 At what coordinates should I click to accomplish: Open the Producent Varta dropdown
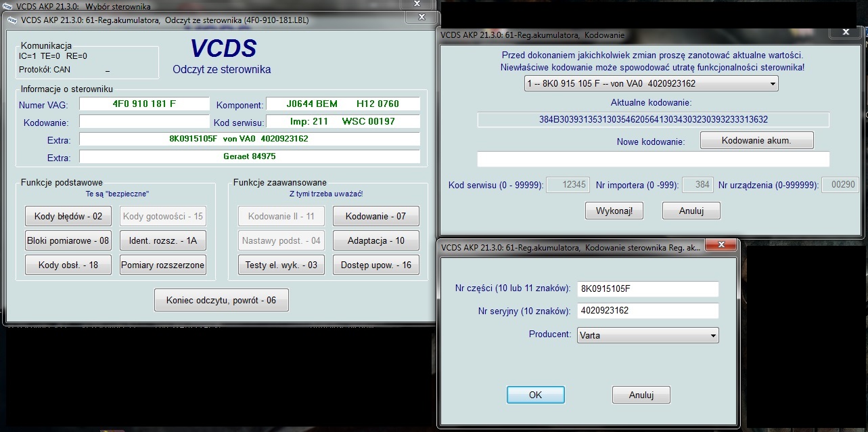[647, 335]
